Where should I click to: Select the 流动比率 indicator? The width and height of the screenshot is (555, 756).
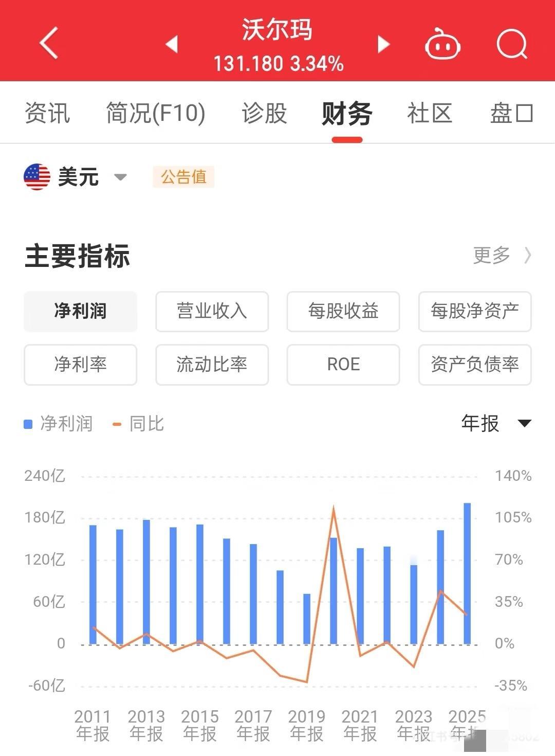pyautogui.click(x=212, y=365)
